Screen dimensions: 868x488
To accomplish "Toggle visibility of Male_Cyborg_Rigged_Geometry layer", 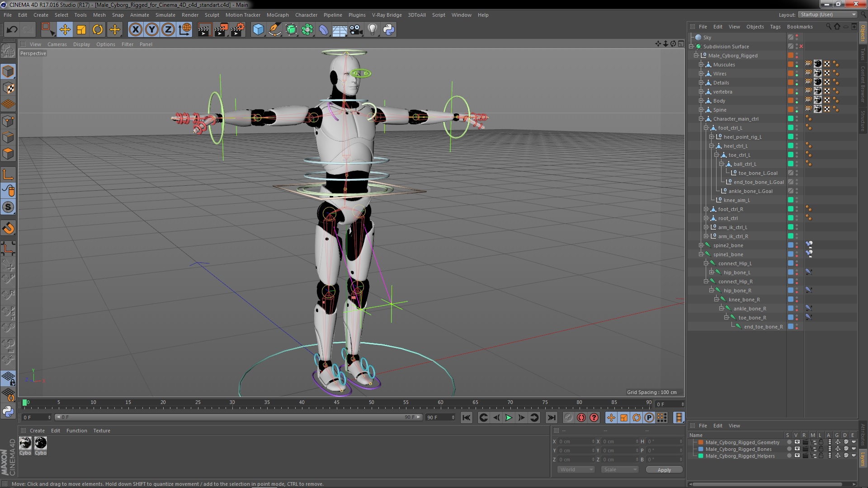I will pyautogui.click(x=797, y=442).
